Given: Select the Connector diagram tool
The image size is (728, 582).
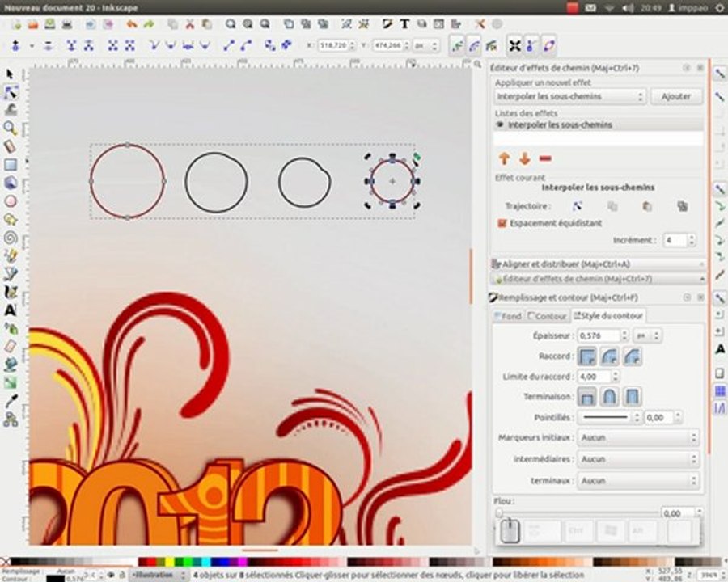Looking at the screenshot, I should click(11, 420).
